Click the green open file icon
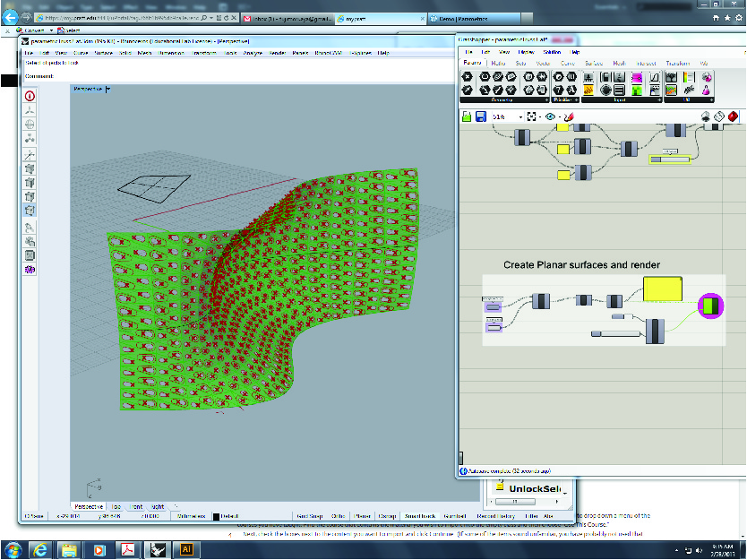The width and height of the screenshot is (747, 560). tap(467, 117)
